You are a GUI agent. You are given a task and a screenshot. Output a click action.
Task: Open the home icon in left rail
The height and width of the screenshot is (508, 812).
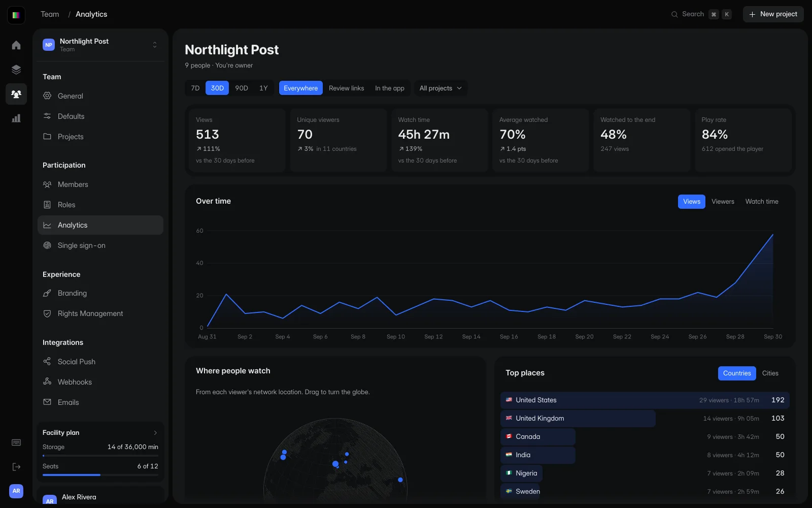coord(16,45)
